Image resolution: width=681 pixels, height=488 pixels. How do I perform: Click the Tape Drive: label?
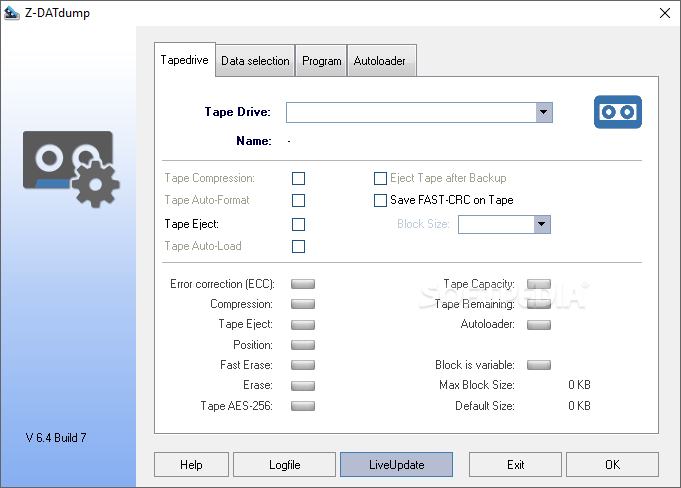click(x=238, y=112)
